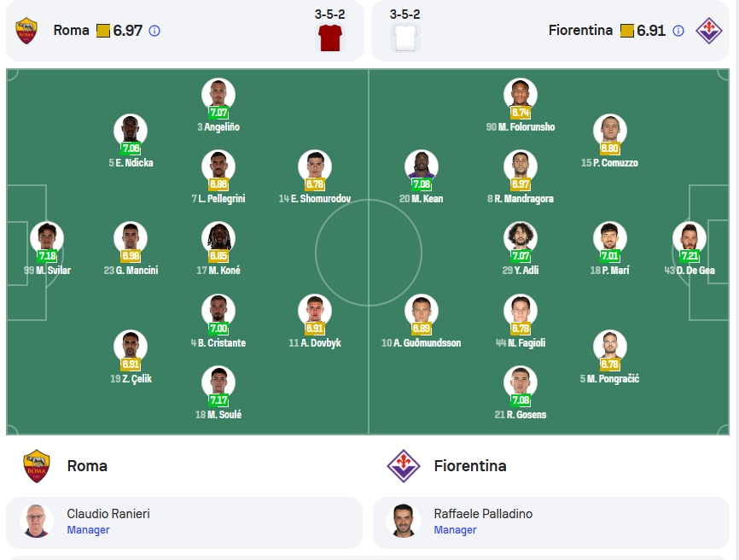Click A. Dovbyk player name
This screenshot has height=560, width=739.
pyautogui.click(x=321, y=342)
